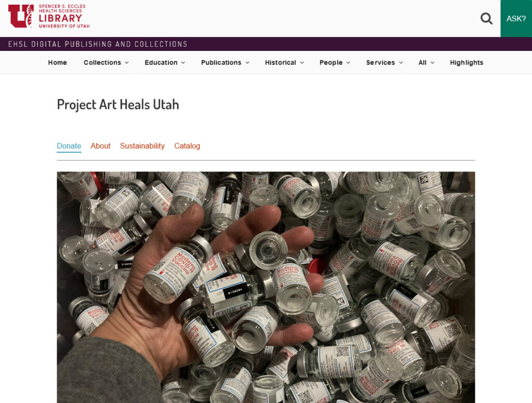Viewport: 532px width, 403px height.
Task: Click the University of Utah U logo
Action: coord(21,16)
